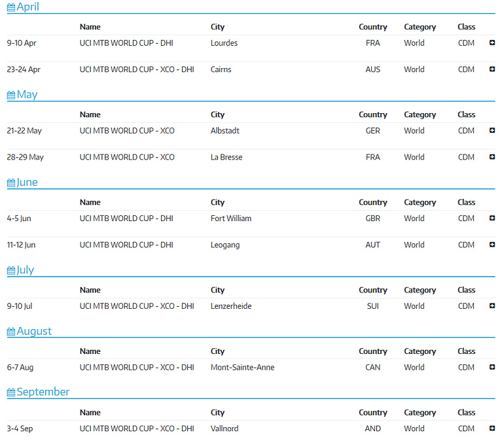The width and height of the screenshot is (504, 437).
Task: Select the September month heading
Action: click(43, 392)
